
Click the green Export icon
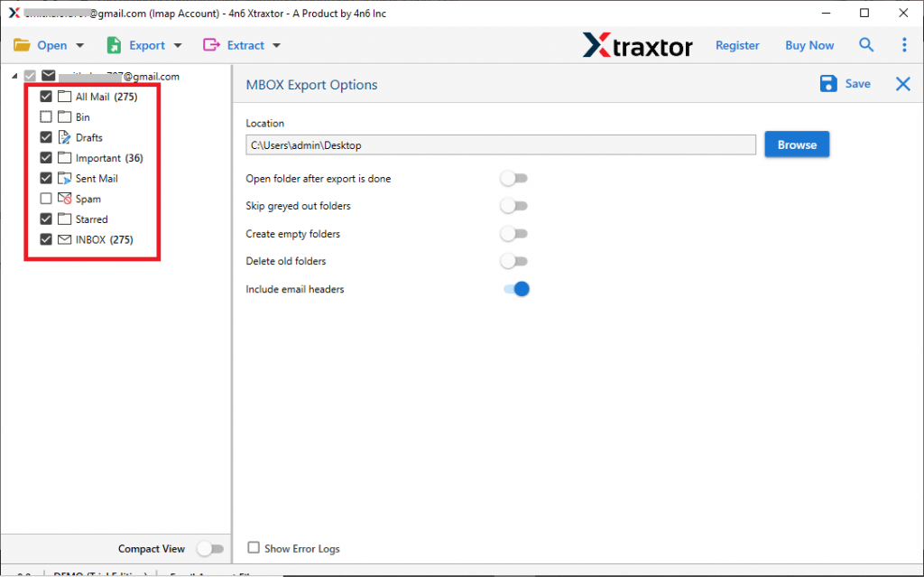pyautogui.click(x=113, y=44)
